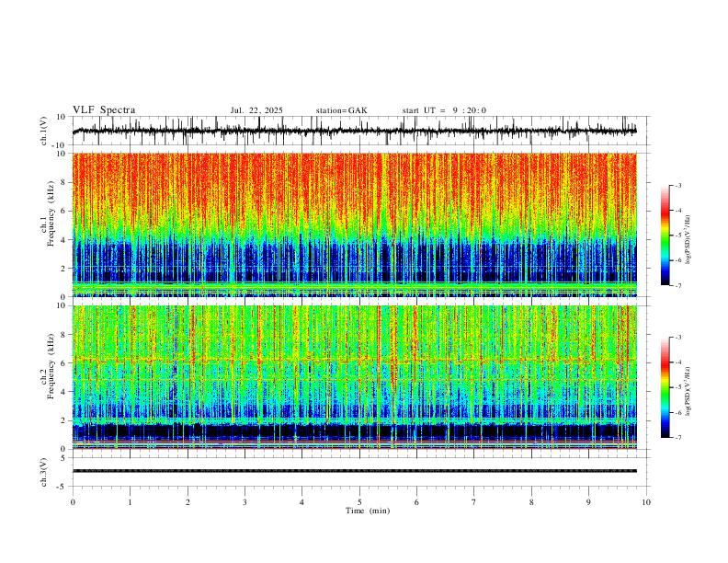
Task: Click the "-6" tick on ch.2 colorbar
Action: 678,412
